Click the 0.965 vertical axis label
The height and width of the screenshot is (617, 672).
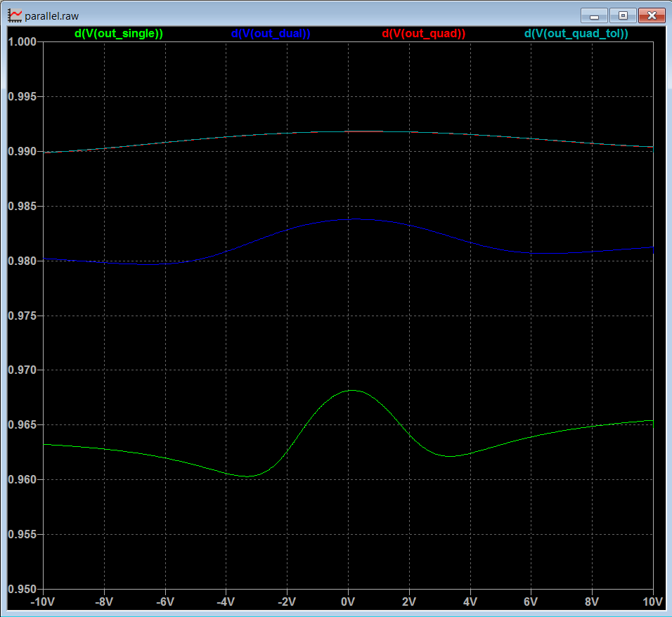[x=22, y=425]
